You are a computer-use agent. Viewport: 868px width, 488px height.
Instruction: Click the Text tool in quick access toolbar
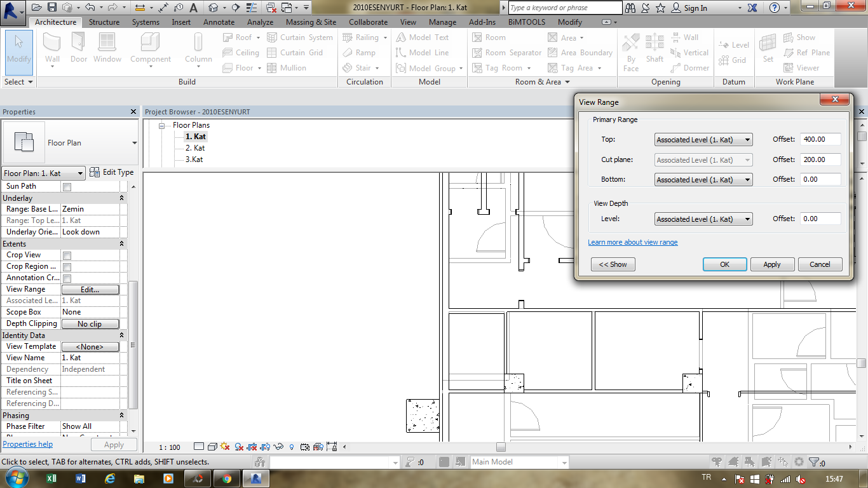[193, 8]
